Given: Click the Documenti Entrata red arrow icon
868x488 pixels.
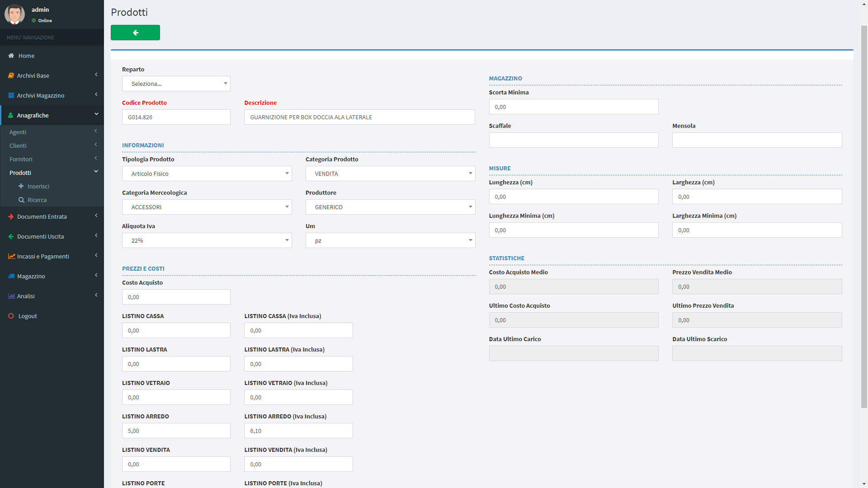Looking at the screenshot, I should pyautogui.click(x=11, y=216).
